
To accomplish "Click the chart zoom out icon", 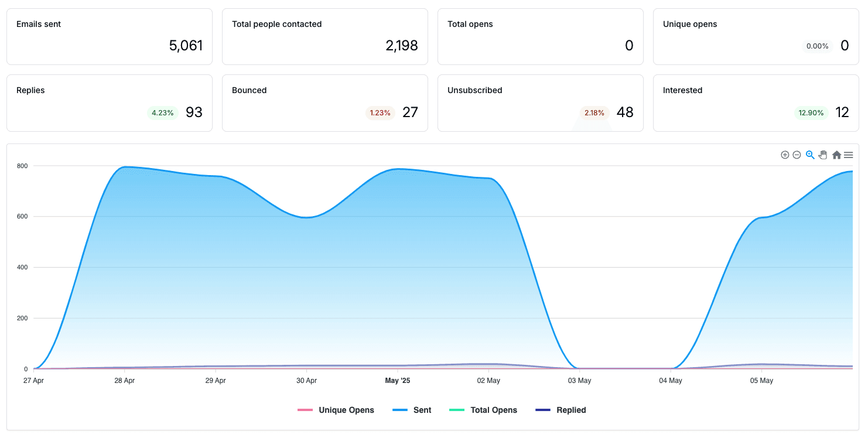I will pyautogui.click(x=797, y=155).
